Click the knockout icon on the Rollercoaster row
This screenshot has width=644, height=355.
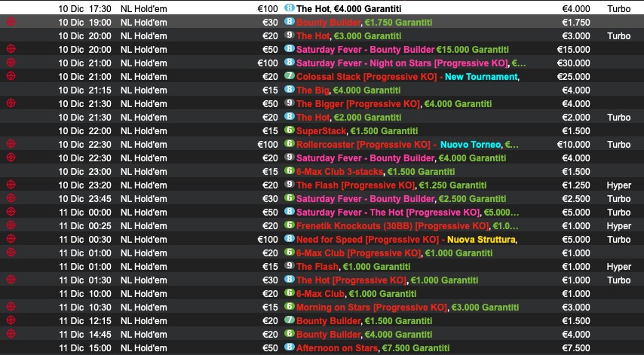[x=11, y=144]
